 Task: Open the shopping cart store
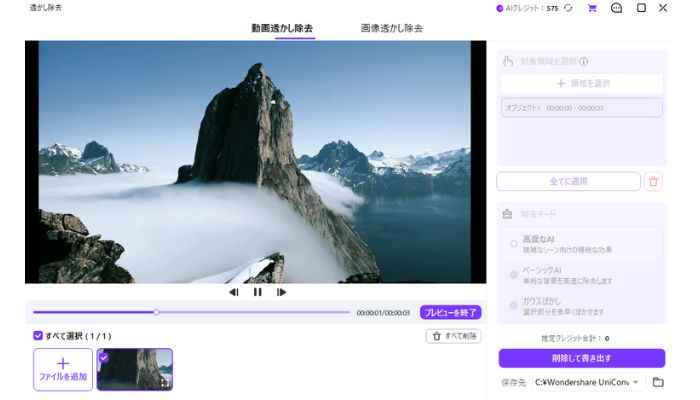(x=592, y=8)
